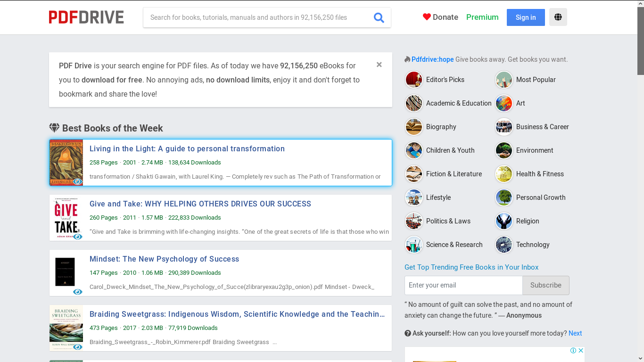Preview Braiding Sweetgrass eye icon

78,347
